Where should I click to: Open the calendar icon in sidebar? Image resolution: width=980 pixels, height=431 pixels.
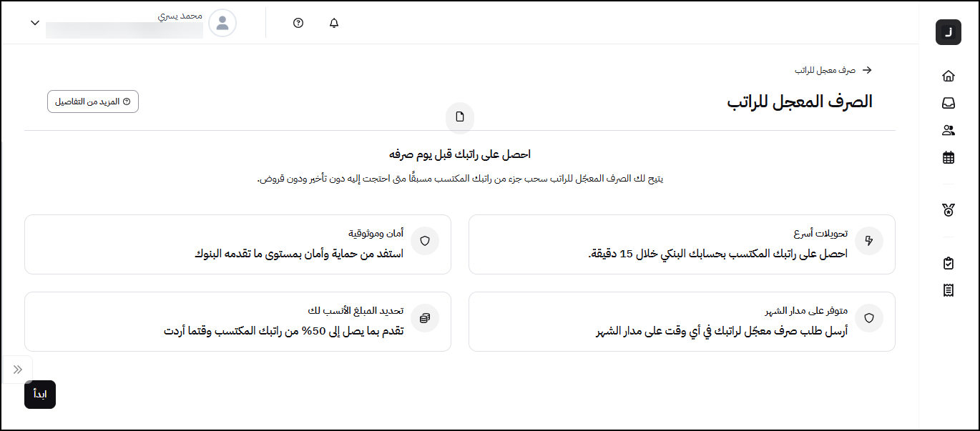click(949, 158)
